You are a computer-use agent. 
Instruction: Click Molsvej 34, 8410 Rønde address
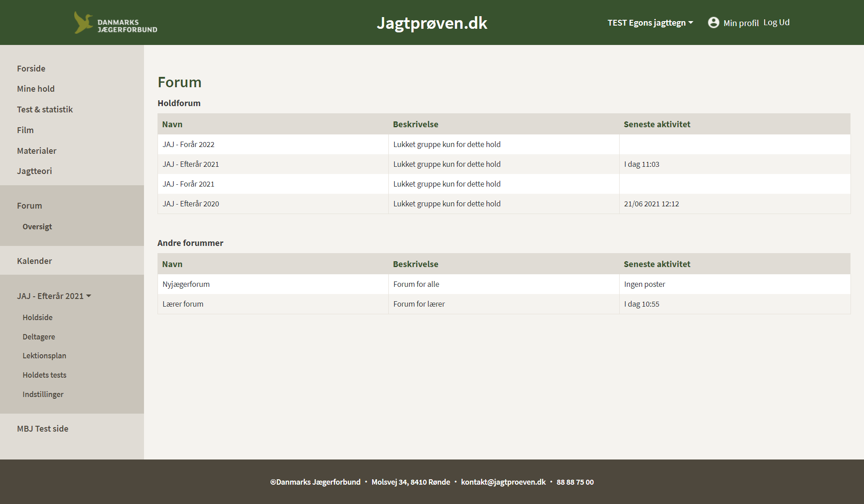410,482
